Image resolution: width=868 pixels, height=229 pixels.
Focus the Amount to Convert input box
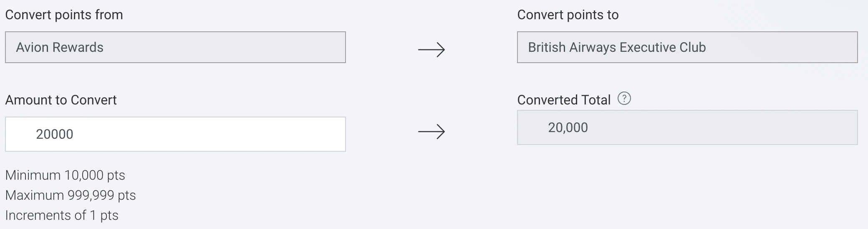[x=175, y=134]
